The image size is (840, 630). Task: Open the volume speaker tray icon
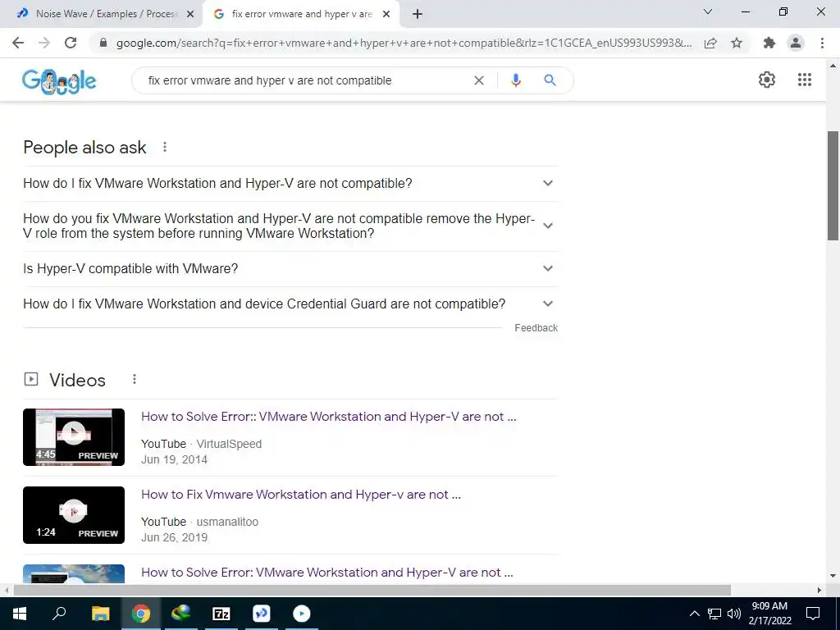pos(734,614)
